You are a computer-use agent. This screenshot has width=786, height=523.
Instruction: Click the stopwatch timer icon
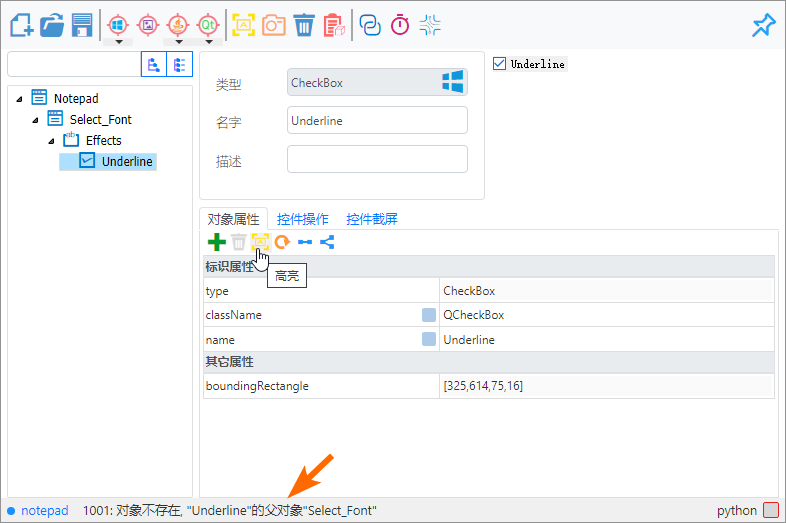[x=400, y=25]
